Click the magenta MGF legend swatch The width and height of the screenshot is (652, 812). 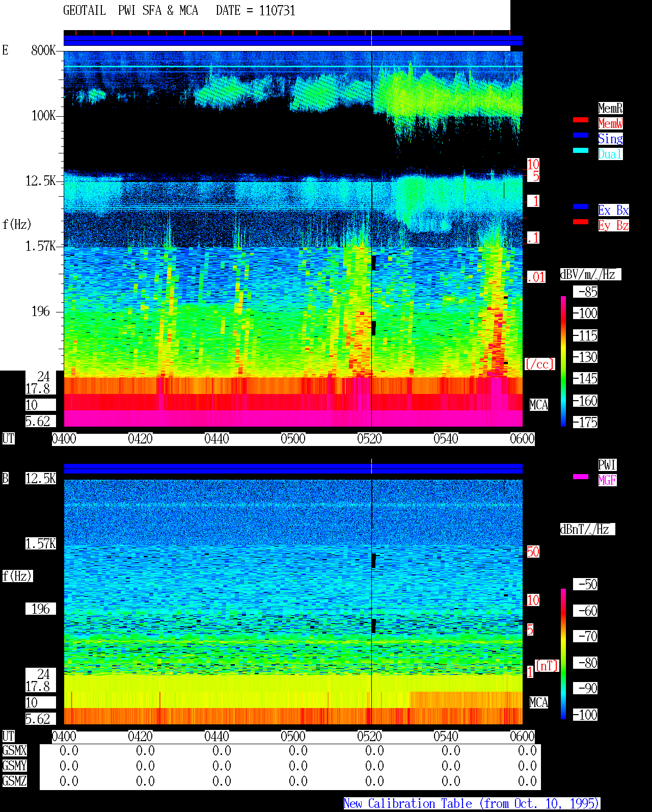coord(581,477)
